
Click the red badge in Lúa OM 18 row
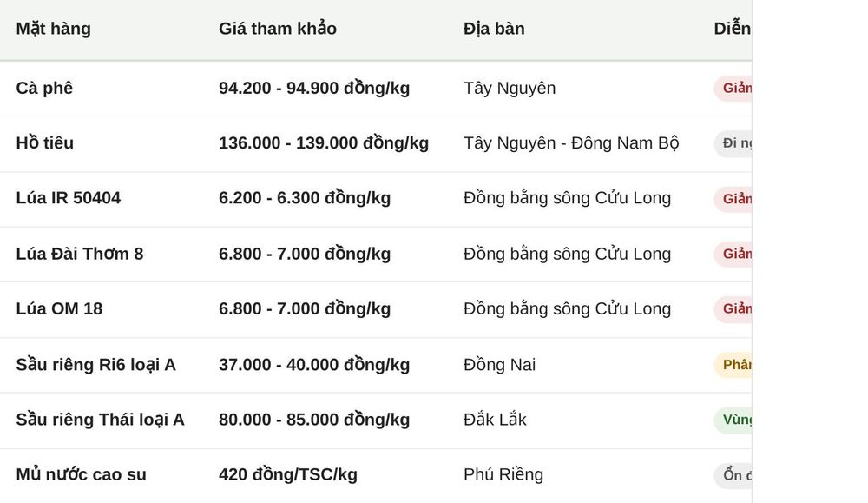click(733, 309)
